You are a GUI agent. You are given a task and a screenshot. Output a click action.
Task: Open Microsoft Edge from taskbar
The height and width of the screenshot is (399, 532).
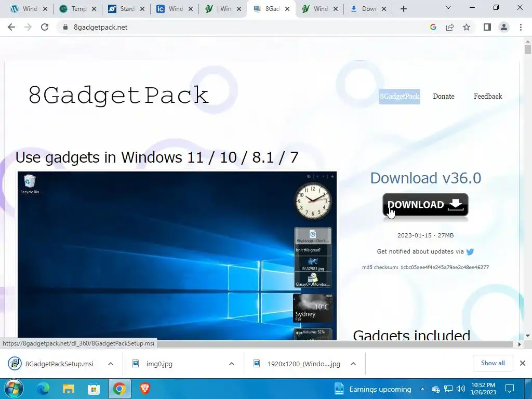(x=43, y=389)
